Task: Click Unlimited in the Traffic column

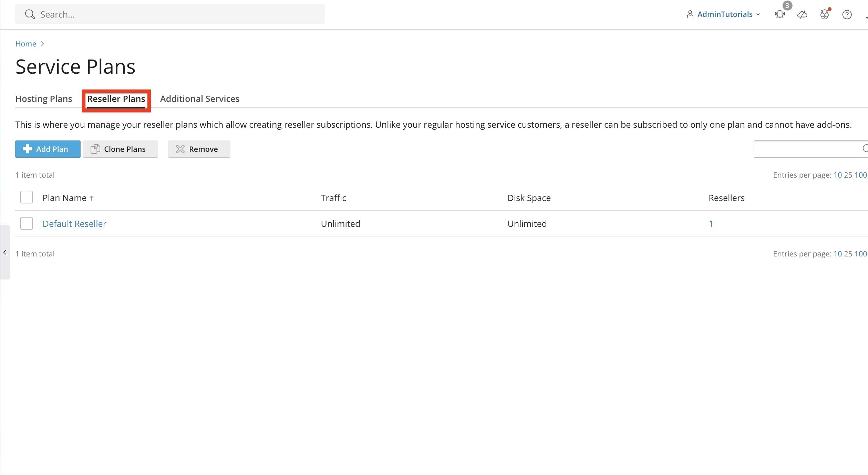Action: (x=341, y=224)
